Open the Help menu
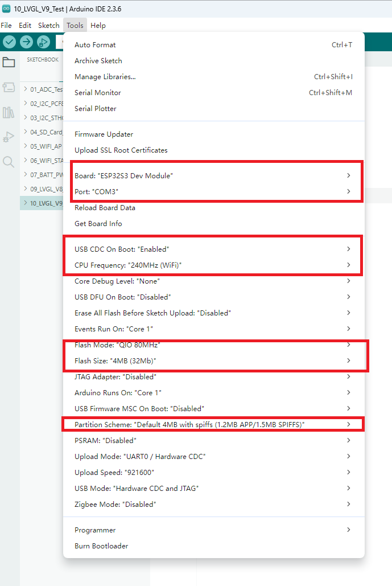 pos(98,26)
